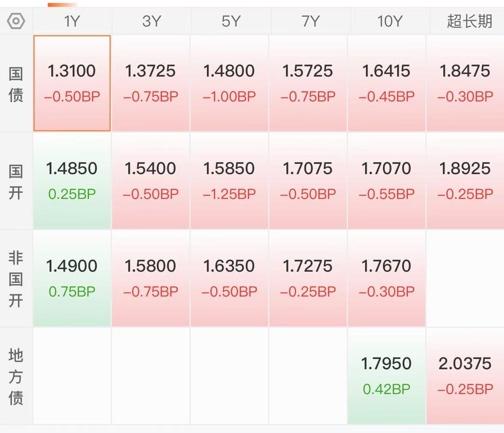Open 非国开 10Y cell 1.7670
Viewport: 504px width, 433px height.
pos(386,278)
